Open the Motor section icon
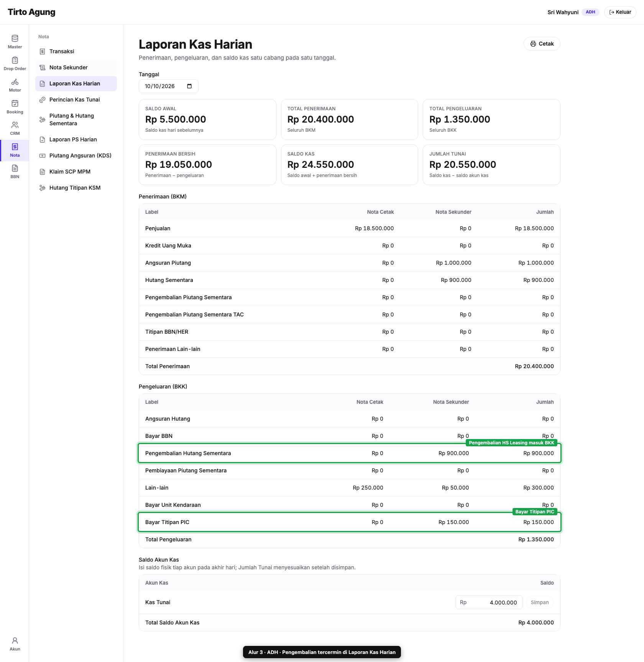The height and width of the screenshot is (662, 644). tap(15, 82)
